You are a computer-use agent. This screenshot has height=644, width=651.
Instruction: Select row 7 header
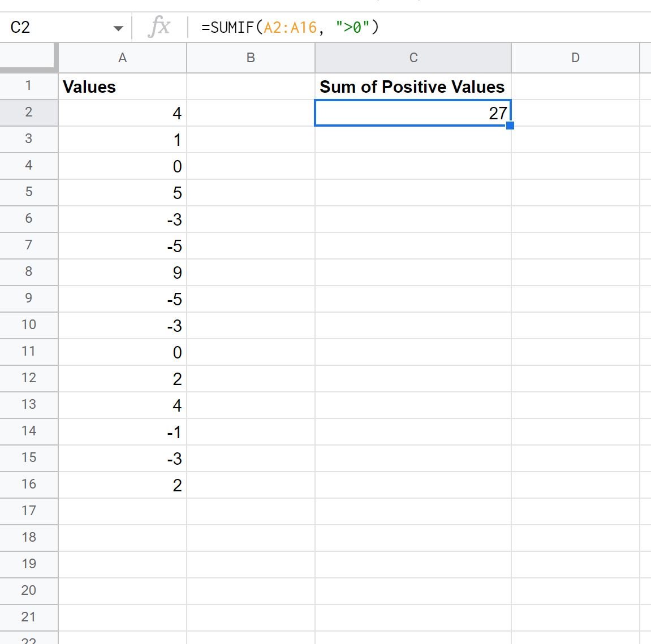tap(29, 245)
